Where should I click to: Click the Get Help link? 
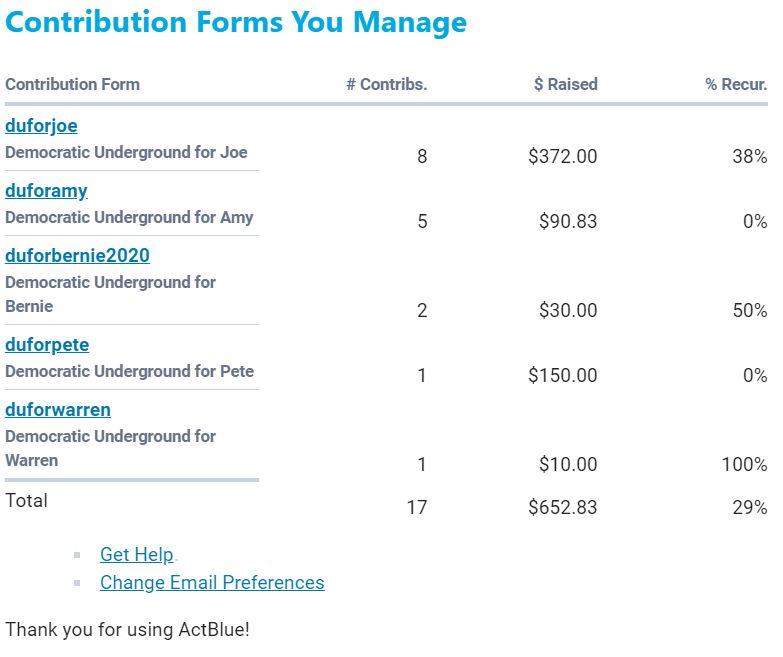coord(137,555)
